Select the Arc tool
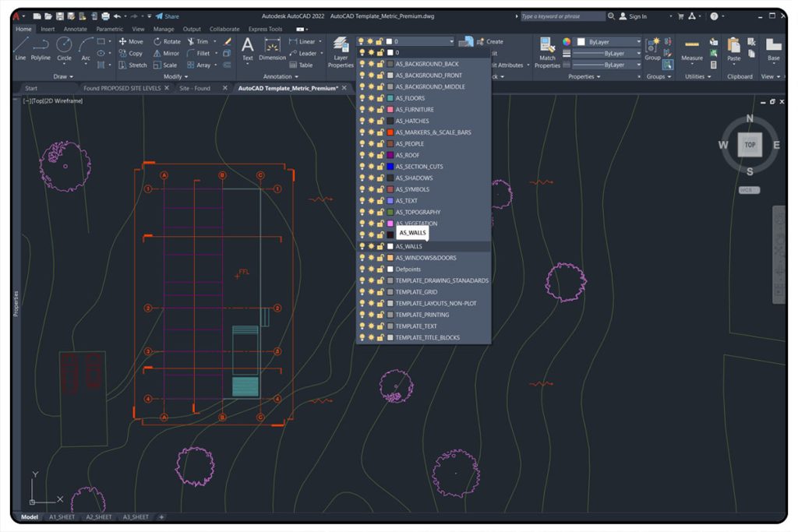The height and width of the screenshot is (532, 798). (86, 49)
